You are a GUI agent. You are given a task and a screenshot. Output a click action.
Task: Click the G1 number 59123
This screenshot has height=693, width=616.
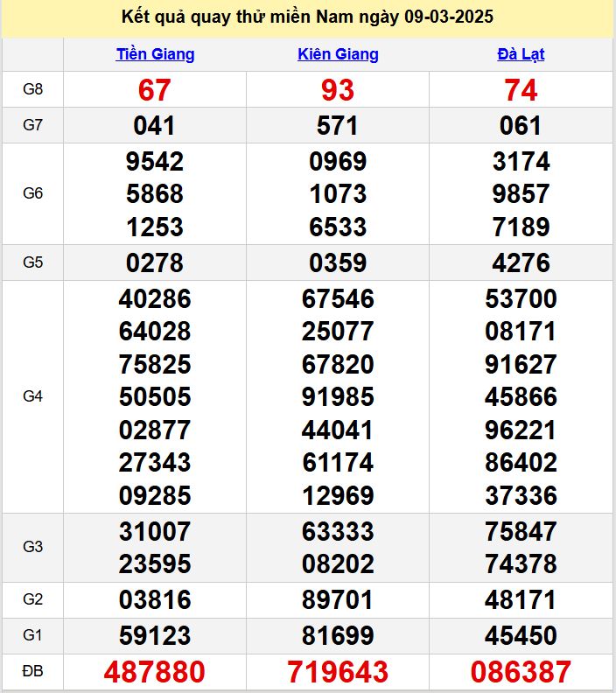coord(155,635)
